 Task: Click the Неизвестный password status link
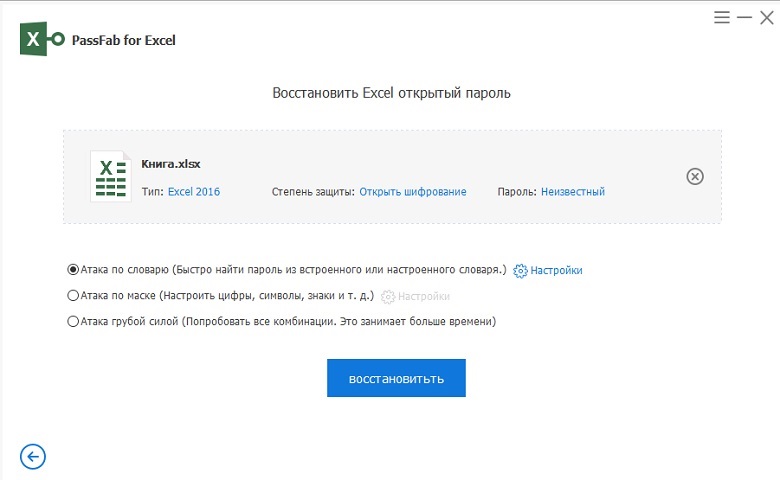572,192
